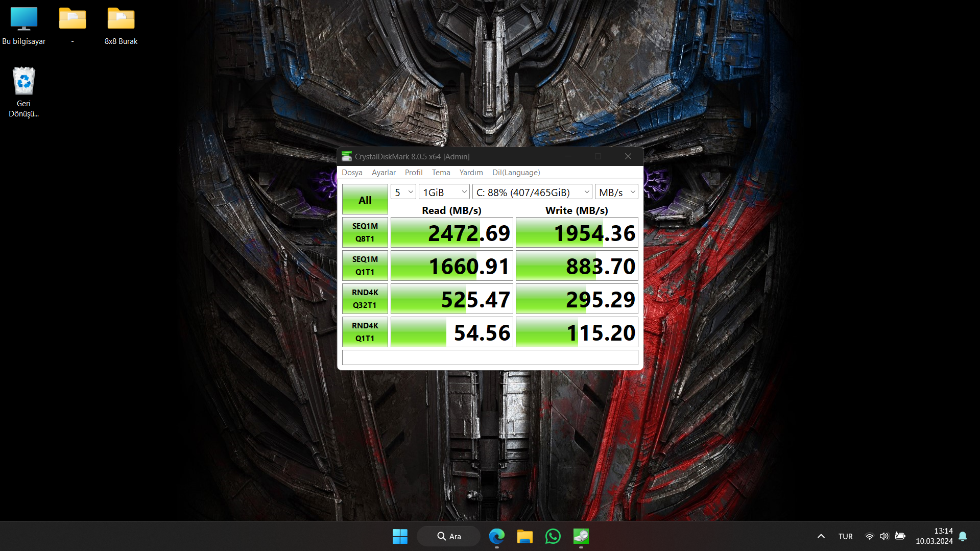
Task: Open the Bu bilgisayar desktop icon
Action: [24, 27]
